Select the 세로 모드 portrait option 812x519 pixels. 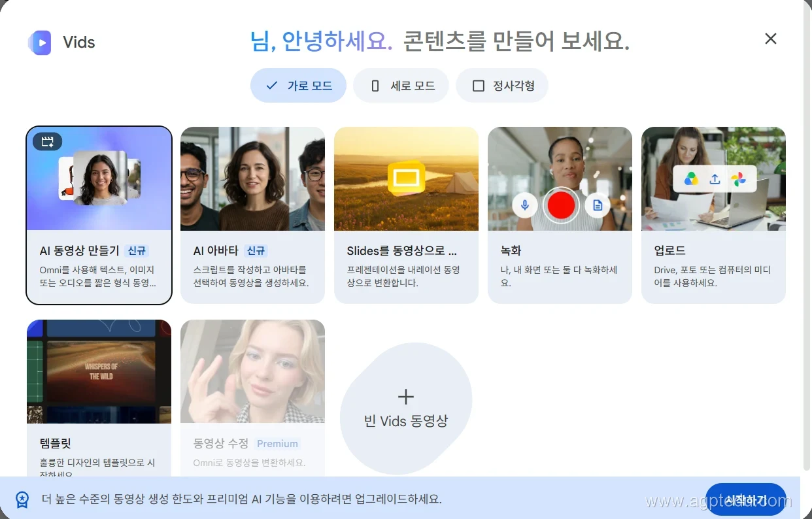401,86
